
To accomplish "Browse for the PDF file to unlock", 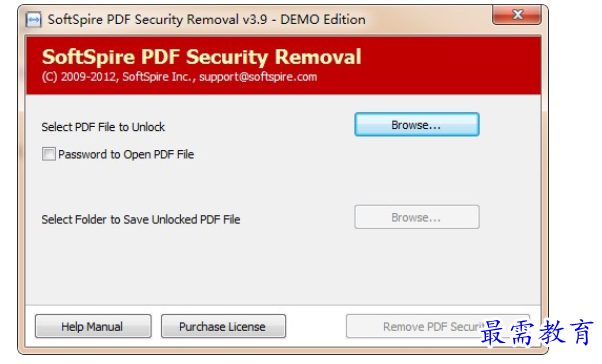I will [x=417, y=124].
